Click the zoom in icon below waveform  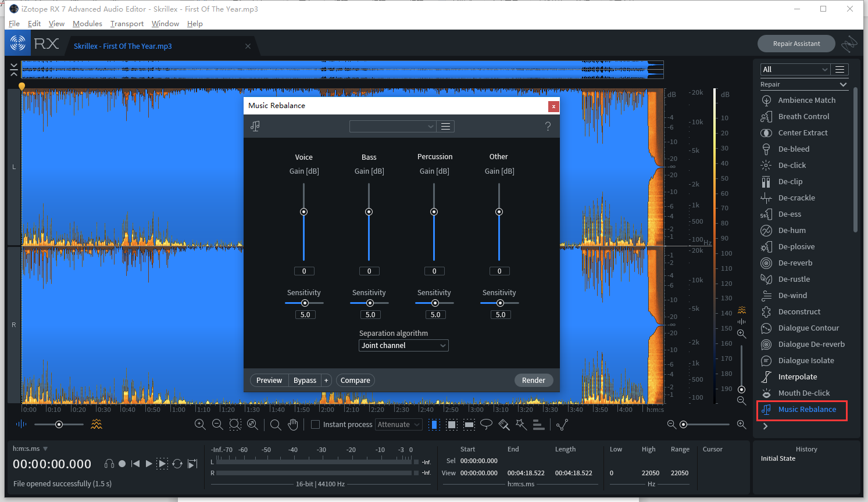coord(200,425)
